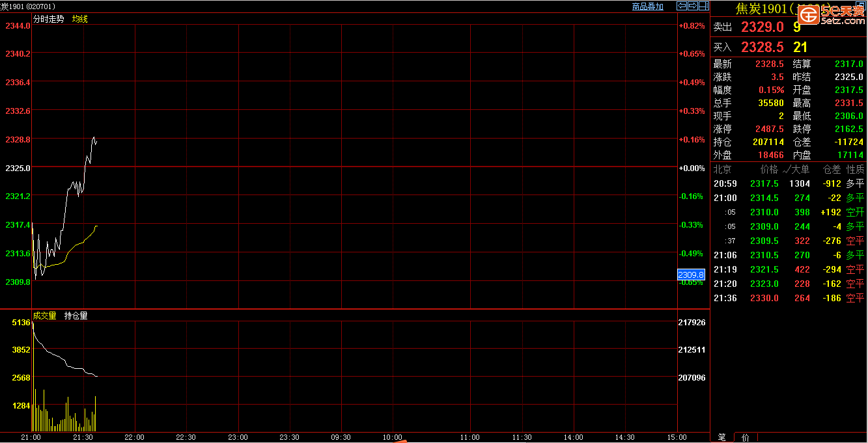This screenshot has width=868, height=443.
Task: Click the right-arrow next contract icon
Action: (692, 6)
